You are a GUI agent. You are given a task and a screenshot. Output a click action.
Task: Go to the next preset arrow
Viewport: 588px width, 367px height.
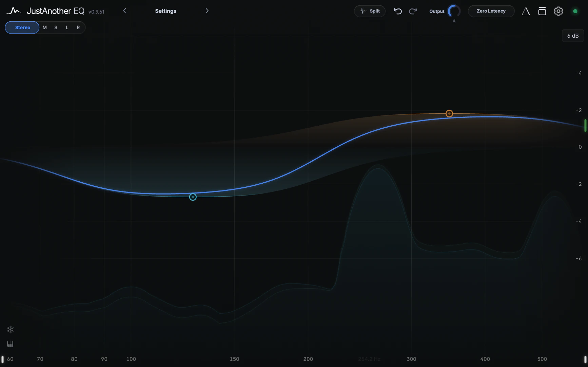[207, 11]
